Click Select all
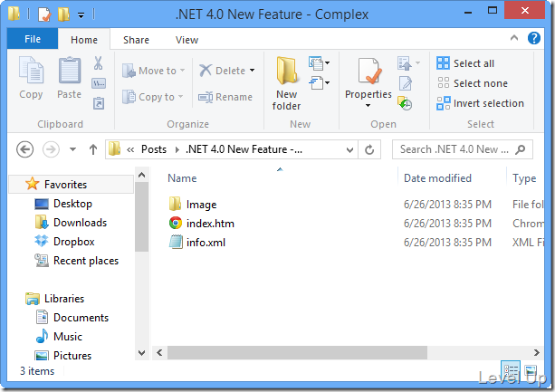Screen dimensions: 555x392 465,63
